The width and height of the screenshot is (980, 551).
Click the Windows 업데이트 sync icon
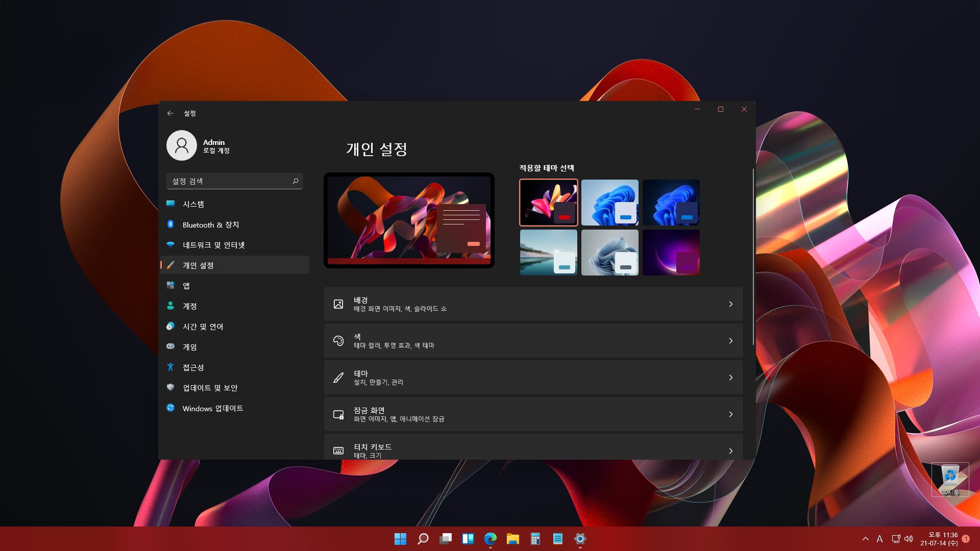(170, 408)
